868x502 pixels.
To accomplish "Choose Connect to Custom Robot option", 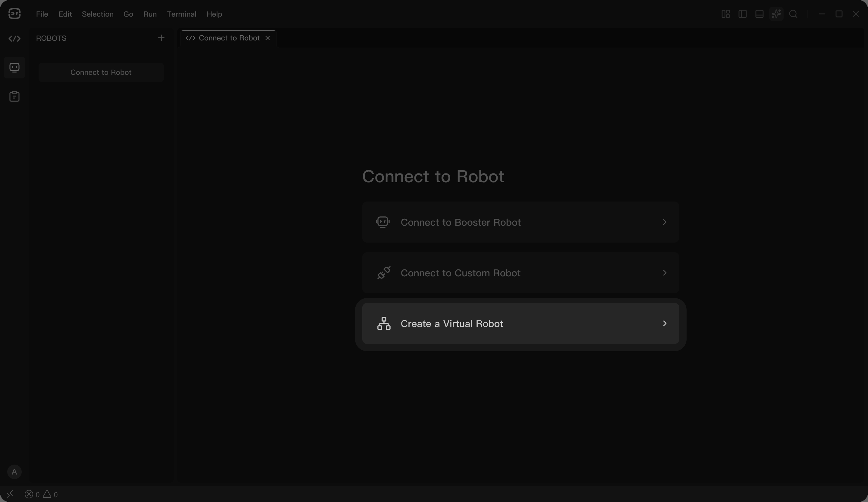I will click(520, 273).
